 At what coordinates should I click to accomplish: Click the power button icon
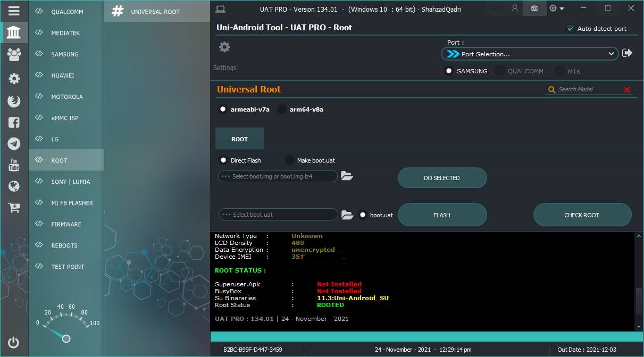(x=14, y=343)
